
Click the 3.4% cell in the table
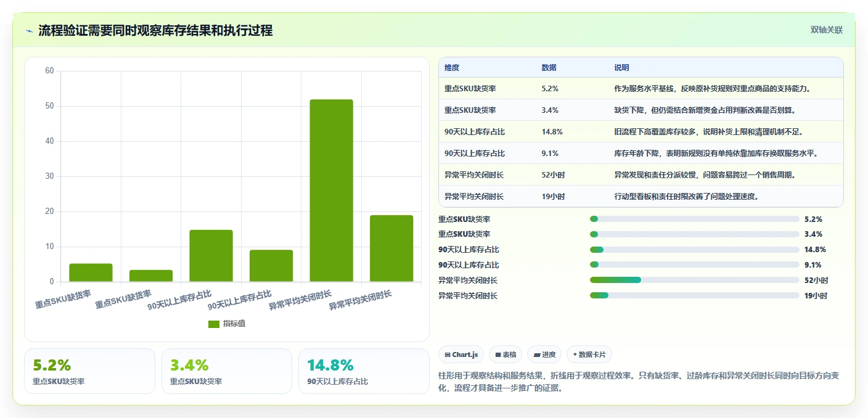[x=550, y=110]
